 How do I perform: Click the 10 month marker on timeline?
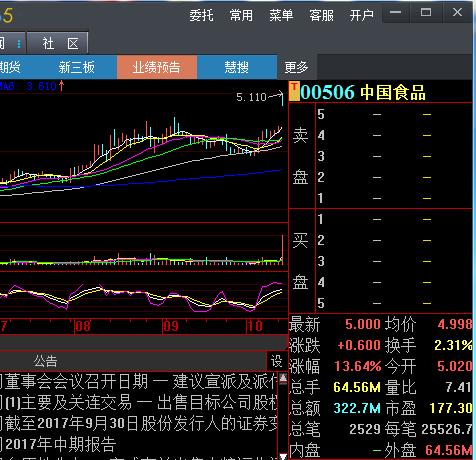point(254,326)
